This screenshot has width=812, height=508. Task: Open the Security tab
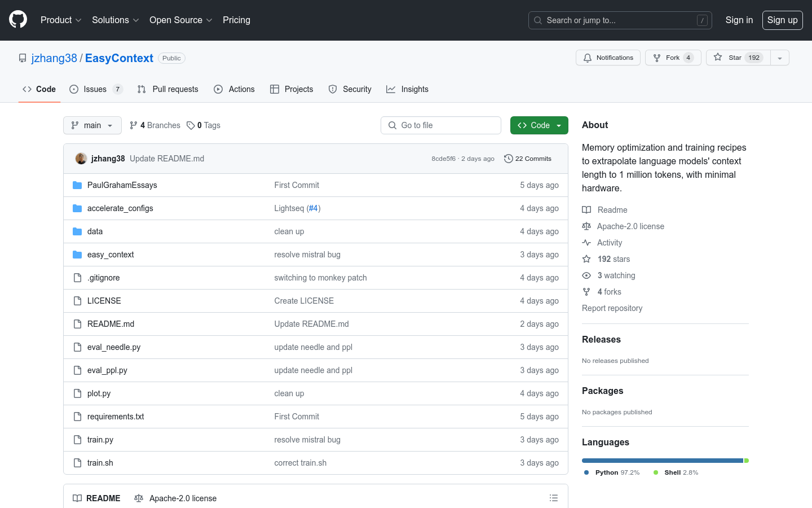point(350,89)
